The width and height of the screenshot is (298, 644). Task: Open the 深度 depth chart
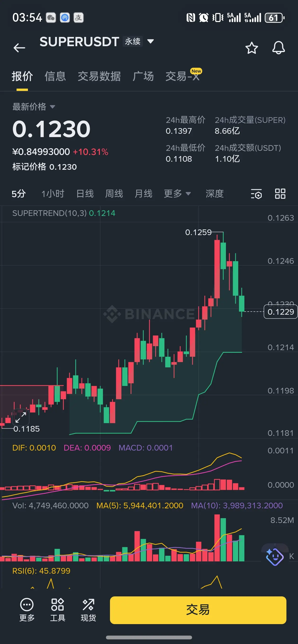coord(215,193)
